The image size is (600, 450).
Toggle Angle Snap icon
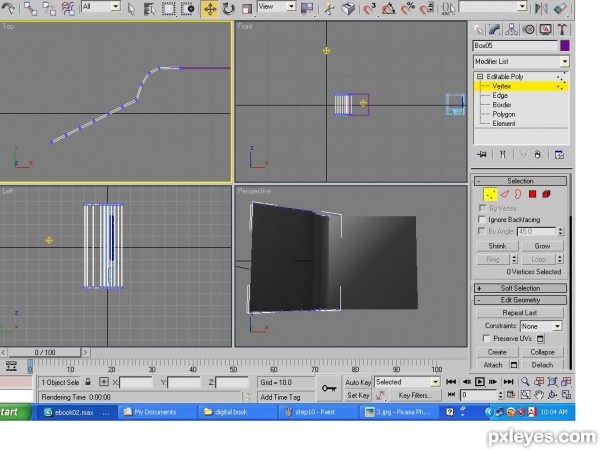[x=388, y=8]
